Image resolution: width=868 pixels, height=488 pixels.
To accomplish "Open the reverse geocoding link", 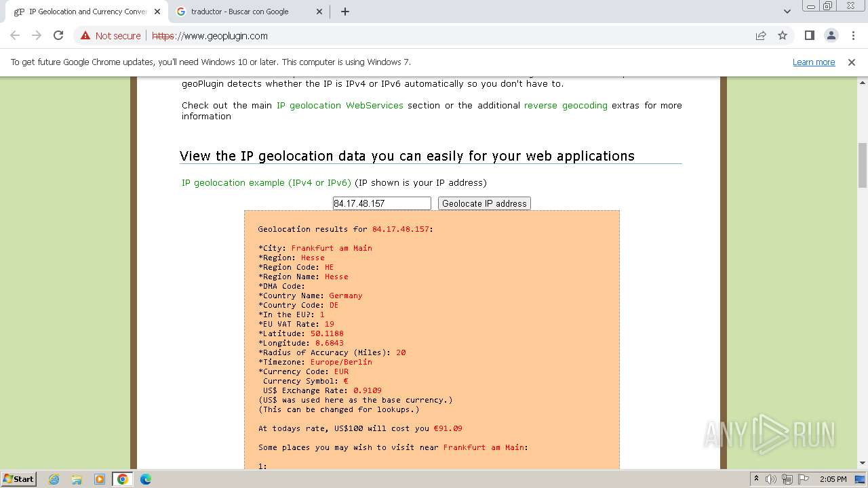I will point(566,105).
